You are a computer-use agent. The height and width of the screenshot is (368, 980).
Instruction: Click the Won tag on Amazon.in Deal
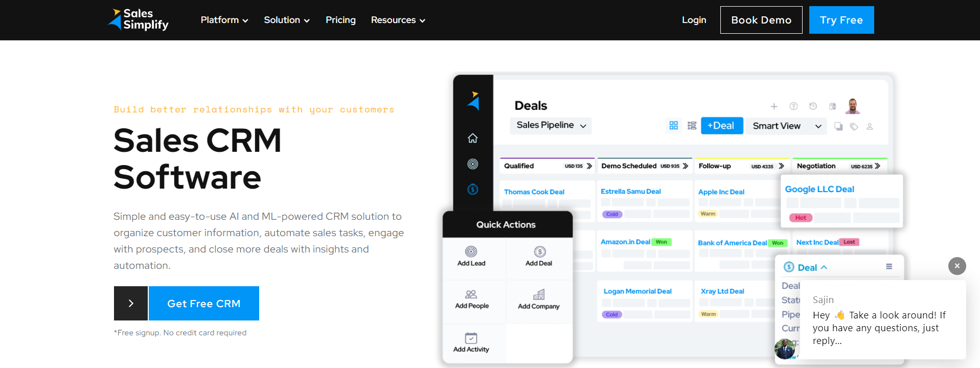click(x=662, y=242)
